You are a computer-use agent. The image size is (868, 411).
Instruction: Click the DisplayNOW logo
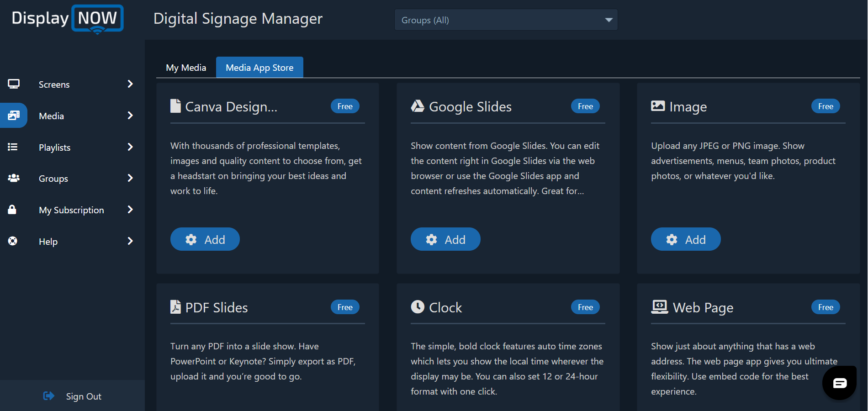tap(66, 19)
